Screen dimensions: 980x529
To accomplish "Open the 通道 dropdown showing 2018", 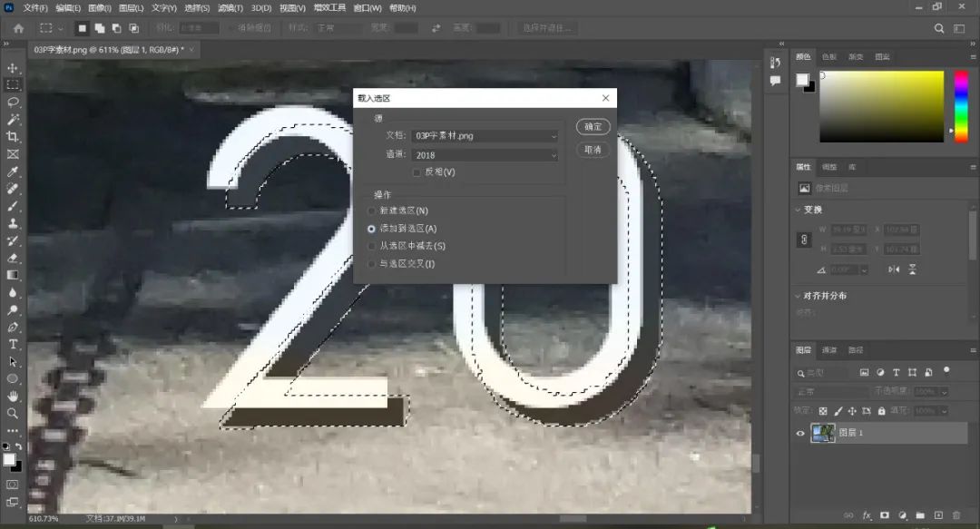I will pyautogui.click(x=485, y=155).
